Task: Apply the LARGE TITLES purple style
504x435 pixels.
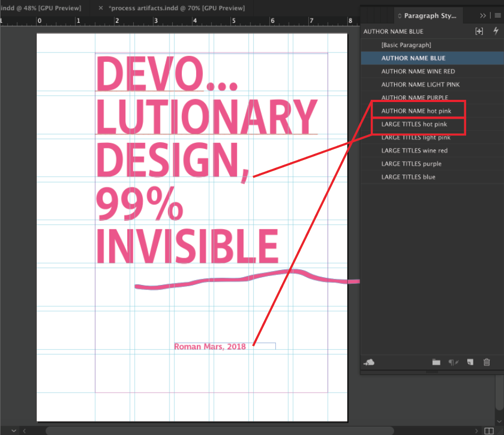Action: (432, 163)
